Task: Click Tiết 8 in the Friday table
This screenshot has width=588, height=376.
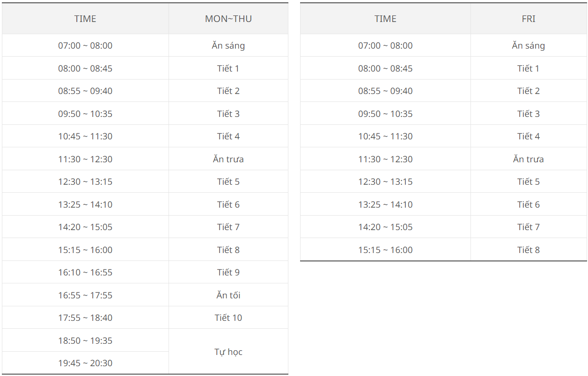Action: click(529, 250)
